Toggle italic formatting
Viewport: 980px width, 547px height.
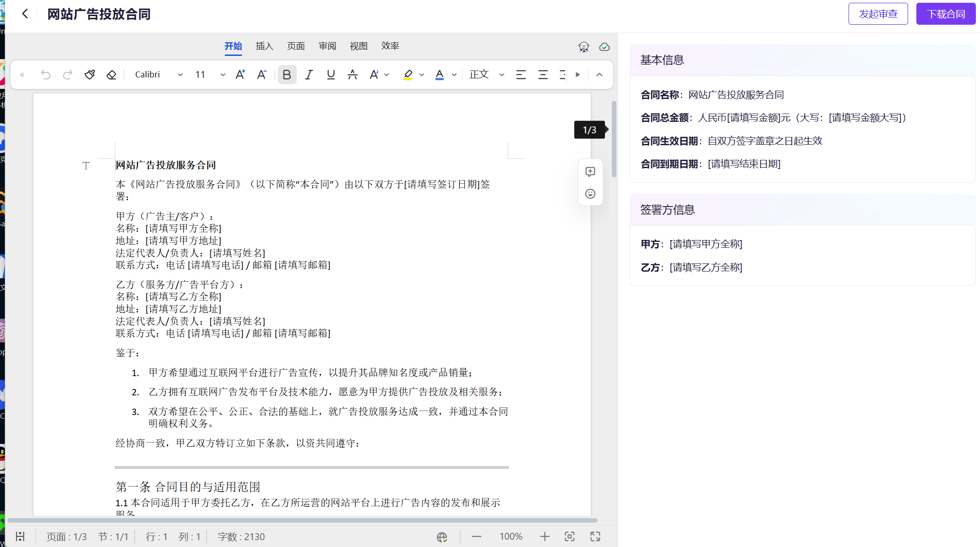309,75
